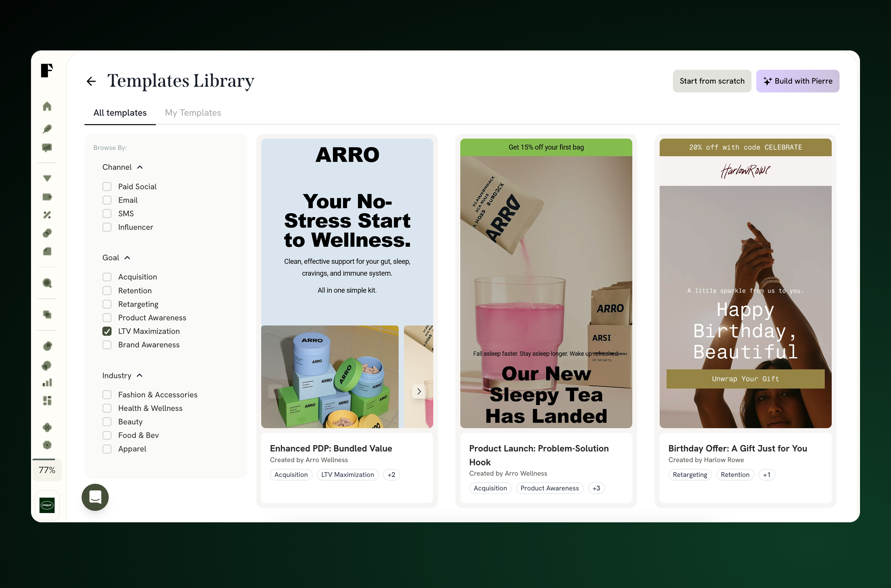This screenshot has width=891, height=588.
Task: Check the Fashion & Accessories industry filter
Action: pos(107,395)
